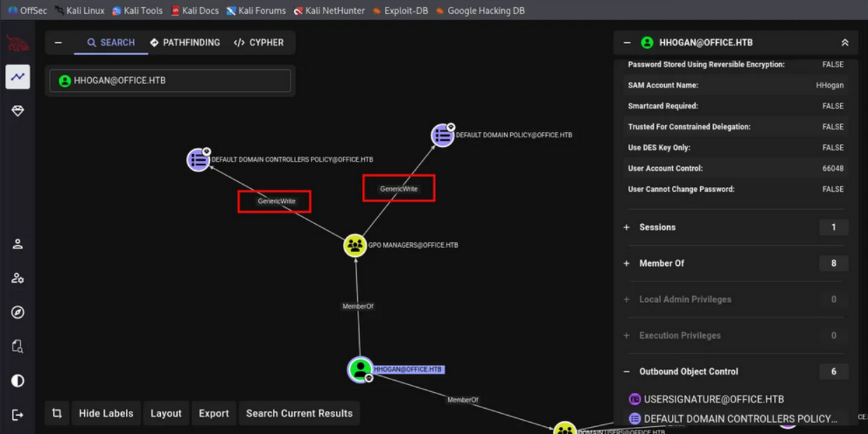The height and width of the screenshot is (434, 868).
Task: Hide Labels on the graph
Action: (106, 414)
